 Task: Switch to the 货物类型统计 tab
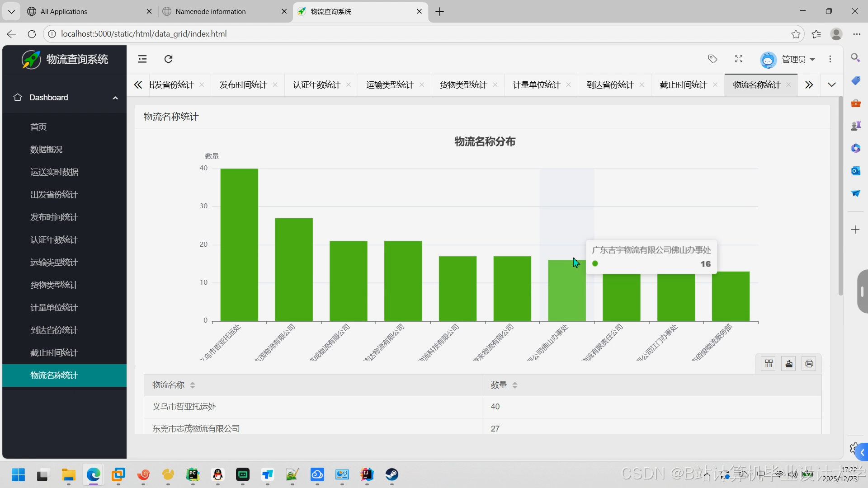pos(463,85)
